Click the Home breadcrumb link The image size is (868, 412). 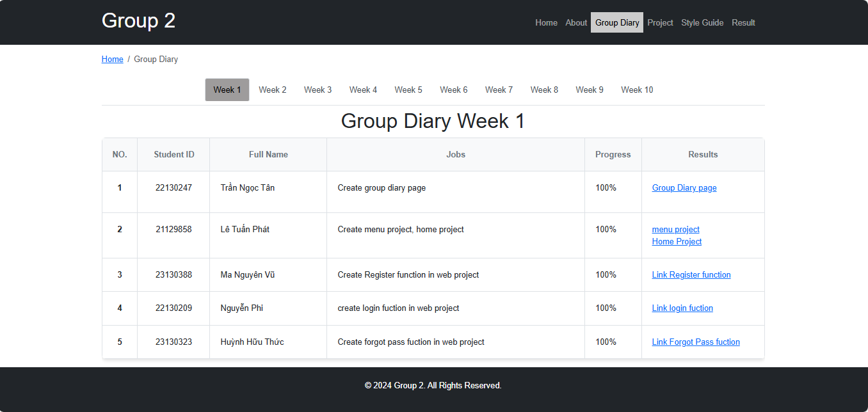(112, 59)
